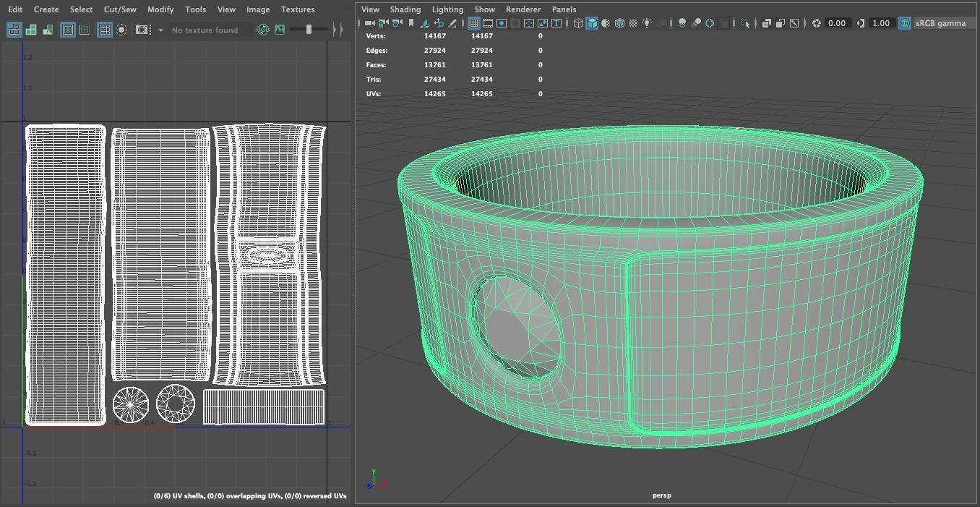This screenshot has width=980, height=507.
Task: Toggle X-ray active components icon
Action: point(780,23)
